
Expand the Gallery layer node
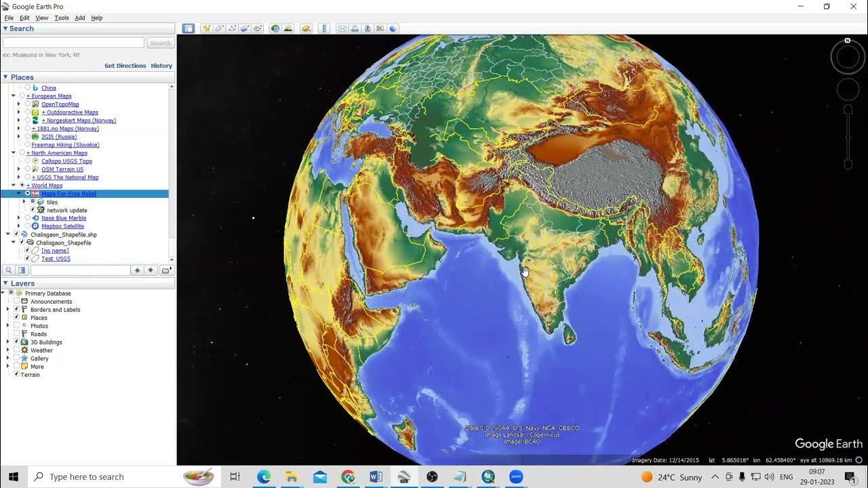(8, 358)
